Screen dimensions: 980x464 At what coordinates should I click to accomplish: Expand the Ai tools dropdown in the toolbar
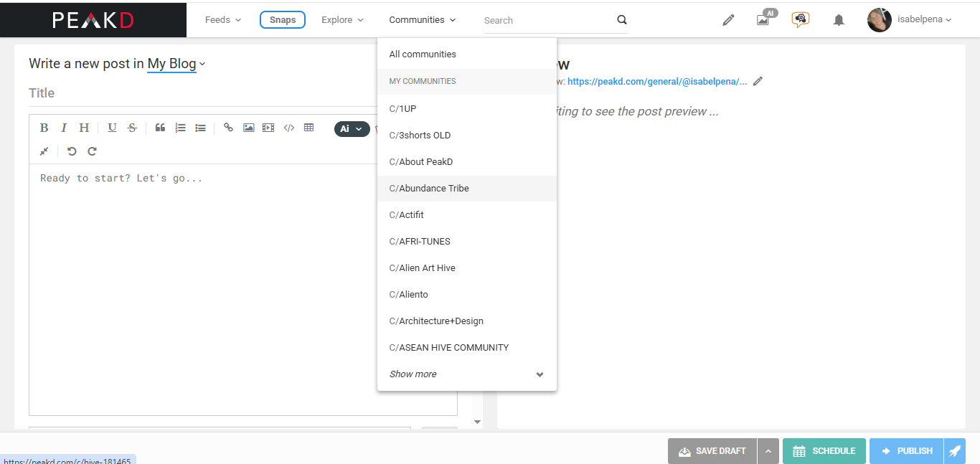click(351, 129)
